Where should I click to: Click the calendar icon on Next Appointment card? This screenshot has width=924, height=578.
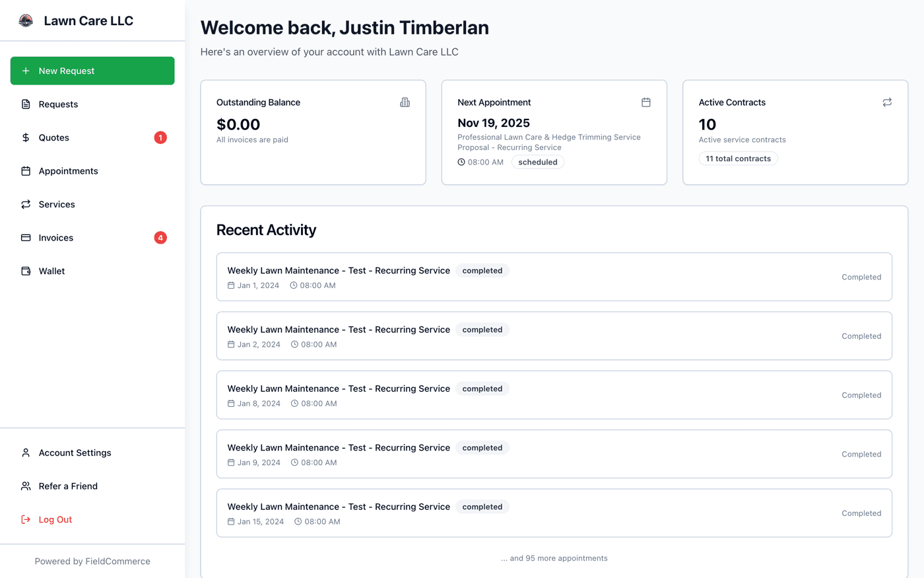645,102
